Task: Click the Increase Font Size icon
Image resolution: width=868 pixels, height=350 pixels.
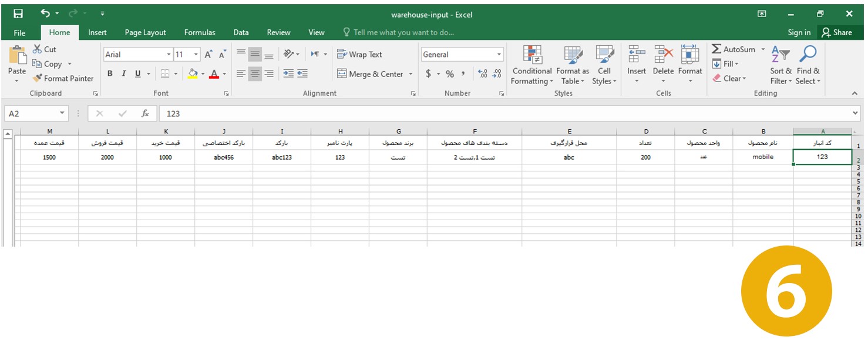Action: click(208, 55)
